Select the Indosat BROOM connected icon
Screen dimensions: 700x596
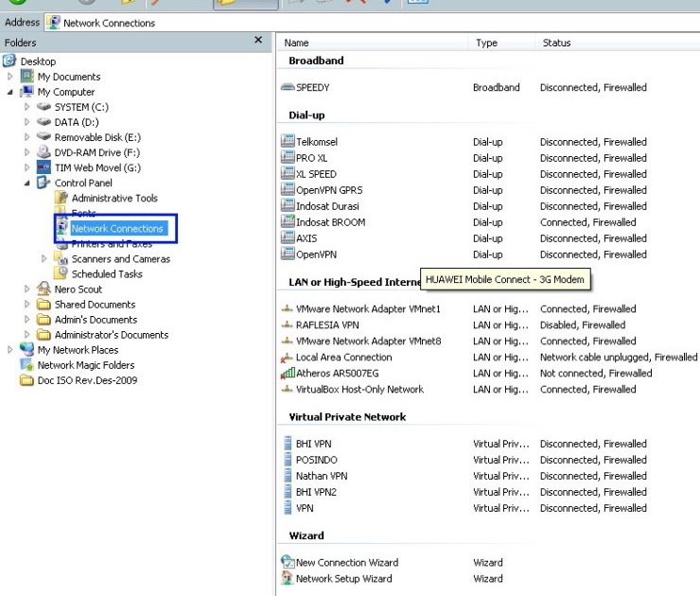288,221
